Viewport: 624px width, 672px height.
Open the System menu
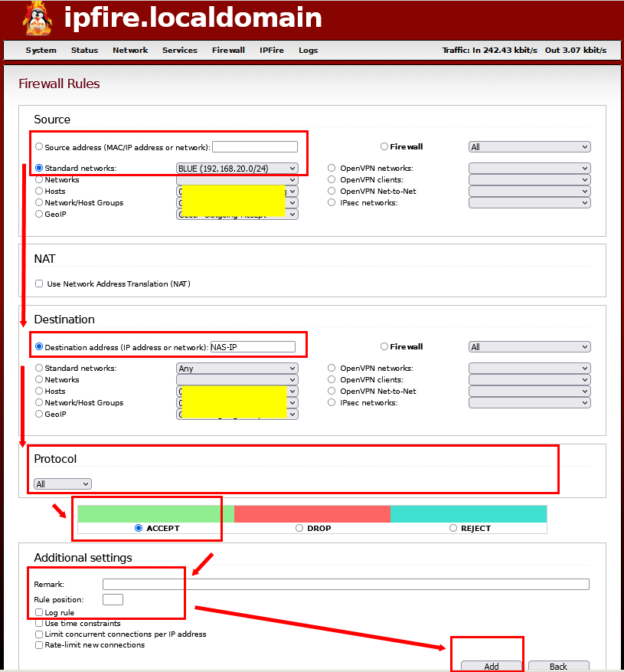[41, 50]
